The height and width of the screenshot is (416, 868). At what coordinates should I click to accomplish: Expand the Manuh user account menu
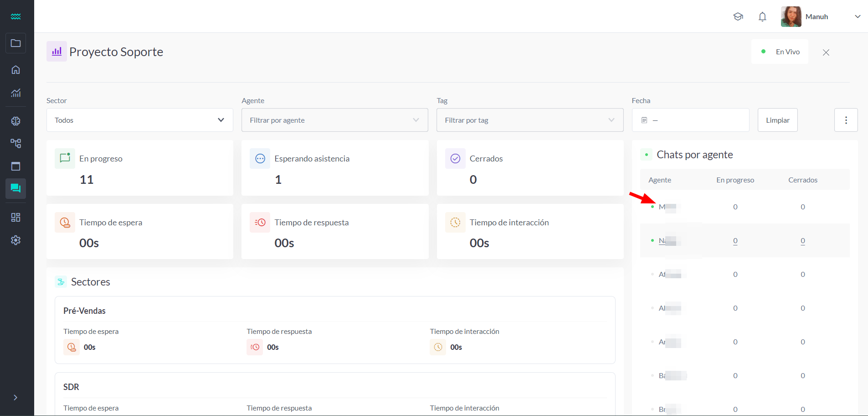tap(857, 17)
